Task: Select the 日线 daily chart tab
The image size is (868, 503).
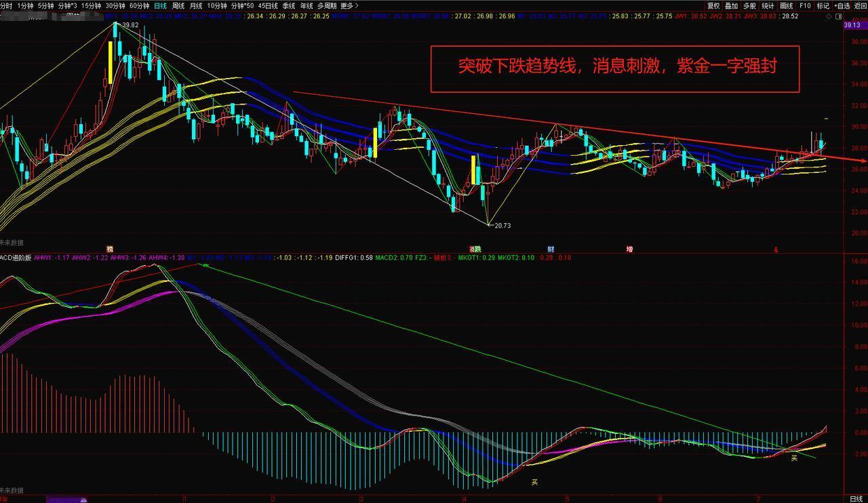Action: [x=161, y=5]
